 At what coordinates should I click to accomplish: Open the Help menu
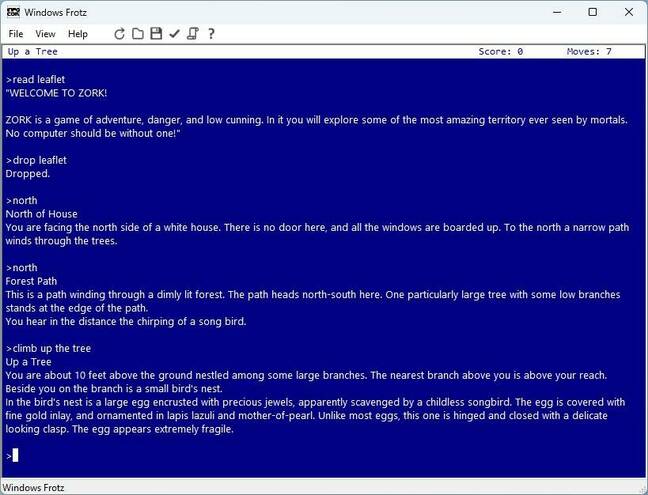coord(78,34)
